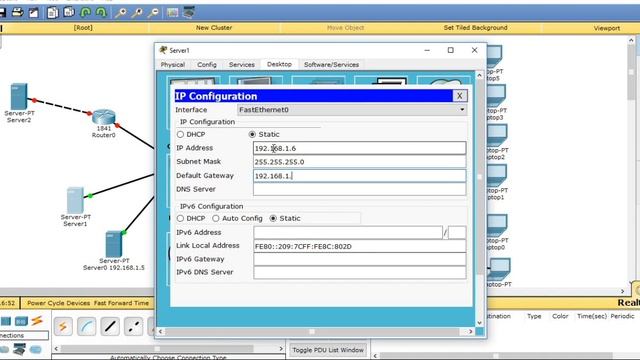Open the Custom Devices Dialog icon
Viewport: 640px width, 360px height.
pyautogui.click(x=189, y=12)
